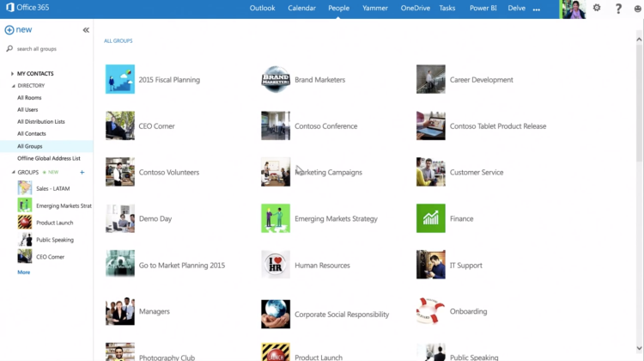Open the Human Resources I love HR icon
Image resolution: width=644 pixels, height=361 pixels.
tap(276, 265)
